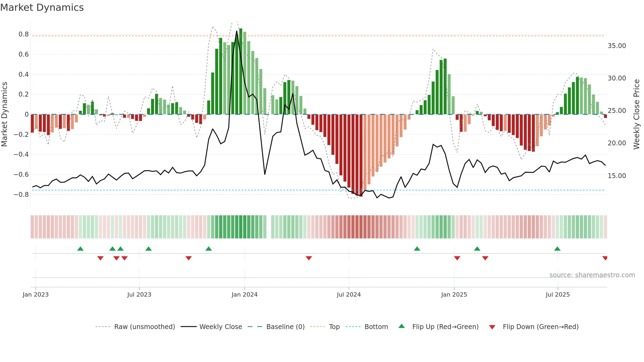Click the 'Jan 2023' x-axis label
644x362 pixels.
(x=36, y=294)
